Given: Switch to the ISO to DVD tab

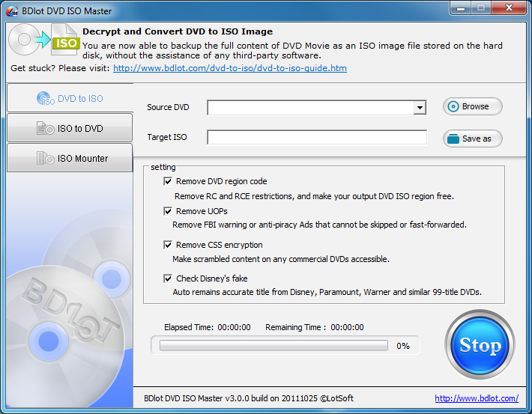Looking at the screenshot, I should [x=70, y=128].
